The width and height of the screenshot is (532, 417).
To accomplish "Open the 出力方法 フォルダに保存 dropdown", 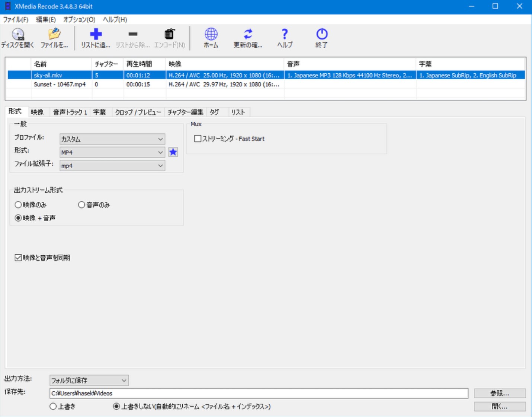I will pyautogui.click(x=89, y=380).
